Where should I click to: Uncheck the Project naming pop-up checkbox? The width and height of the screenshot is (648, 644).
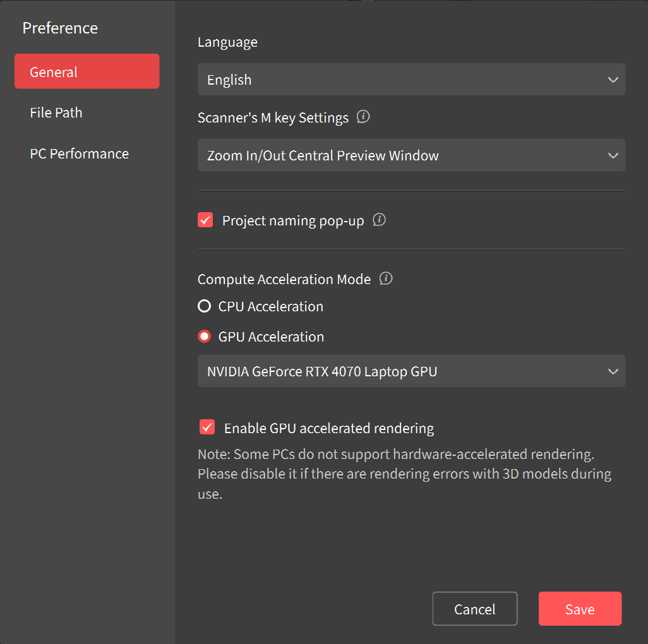[x=205, y=220]
